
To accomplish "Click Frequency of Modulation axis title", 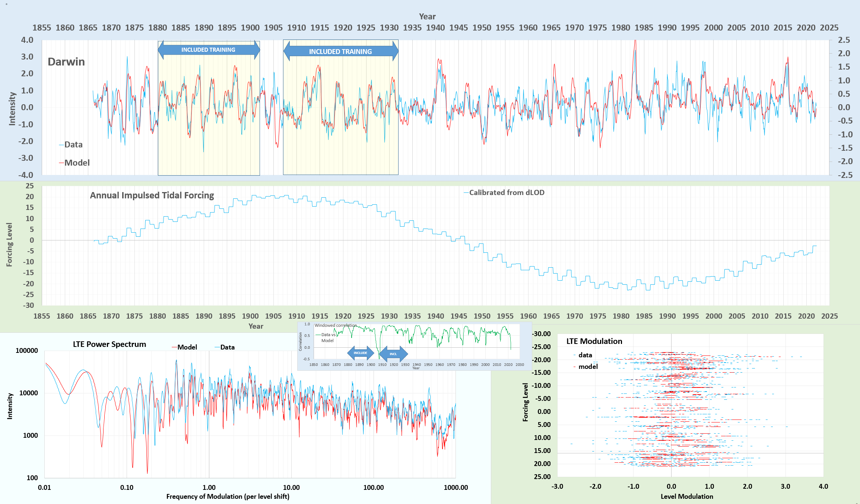I will [228, 497].
